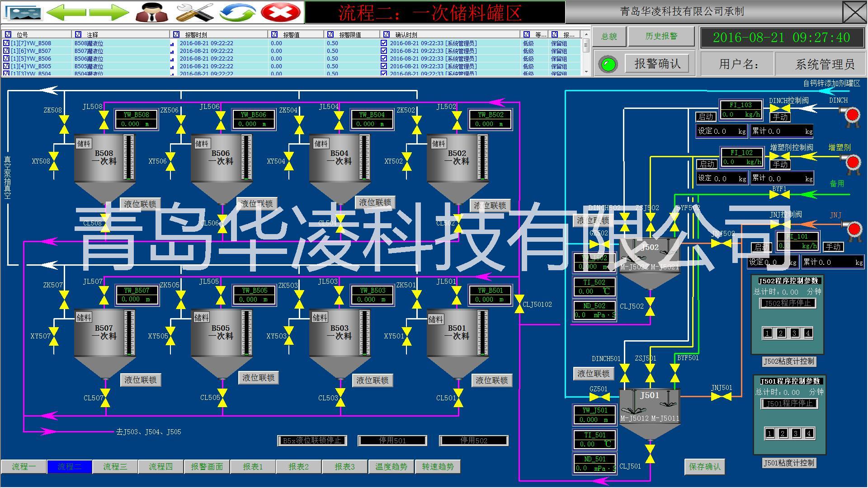Click the J502程序停止 button
Image resolution: width=868 pixels, height=488 pixels.
tap(788, 303)
